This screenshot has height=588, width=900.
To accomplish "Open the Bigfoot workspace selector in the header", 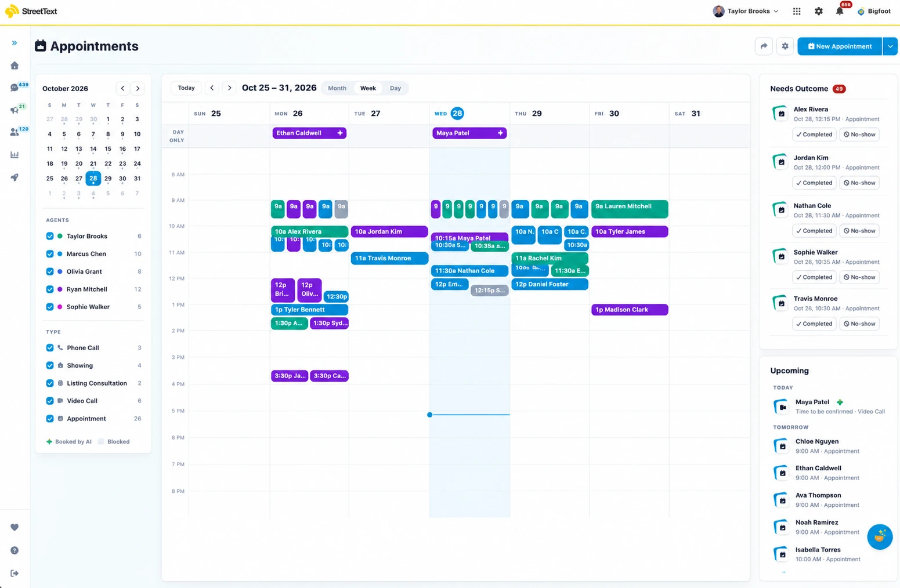I will pos(874,11).
